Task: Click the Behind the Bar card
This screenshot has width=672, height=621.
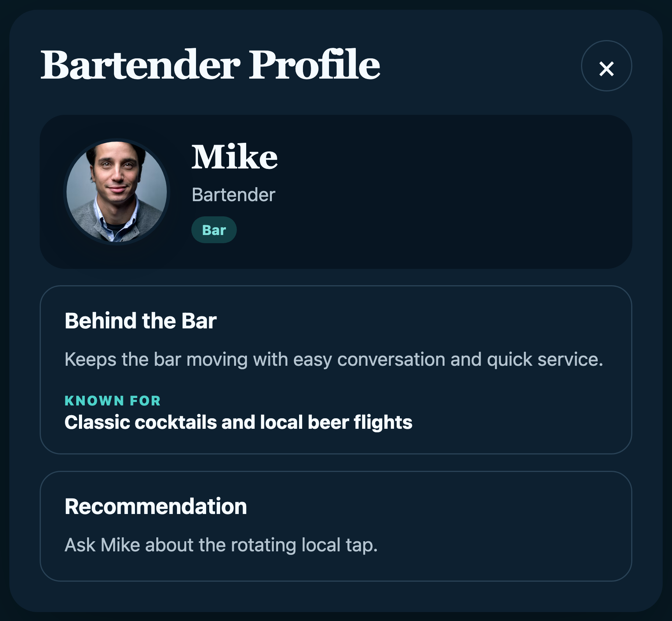Action: coord(336,370)
